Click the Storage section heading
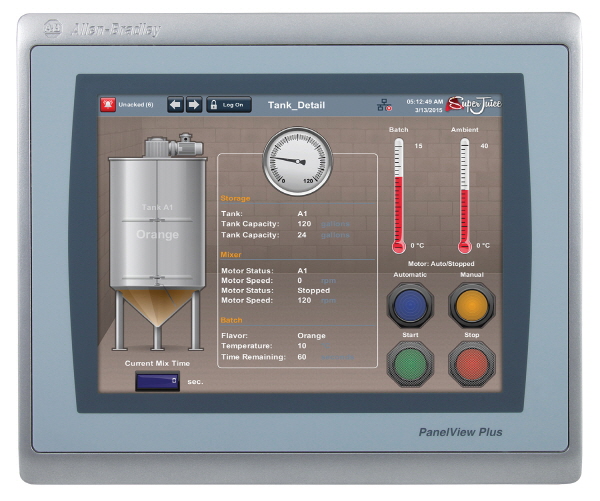The height and width of the screenshot is (501, 600). tap(236, 198)
